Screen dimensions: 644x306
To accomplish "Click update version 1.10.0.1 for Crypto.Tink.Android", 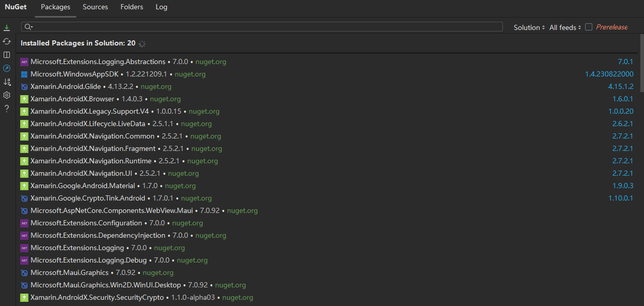I will (x=621, y=198).
